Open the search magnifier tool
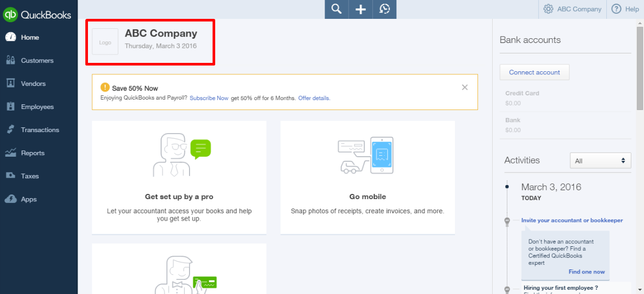Screen dimensions: 644x294 (337, 9)
